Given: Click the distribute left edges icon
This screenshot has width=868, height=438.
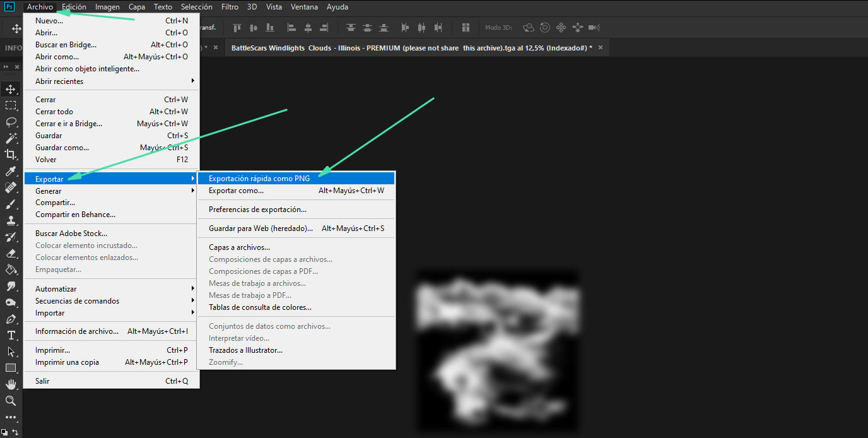Looking at the screenshot, I should (405, 28).
